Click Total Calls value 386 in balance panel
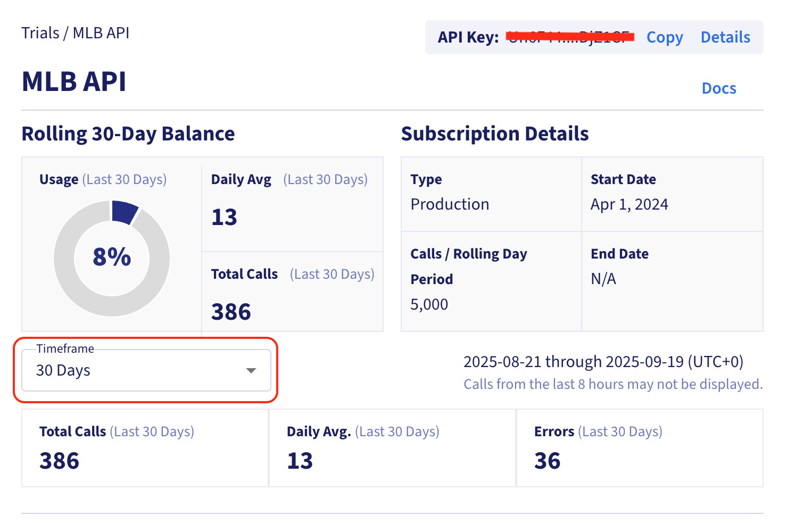Viewport: 795px width, 532px height. [231, 312]
